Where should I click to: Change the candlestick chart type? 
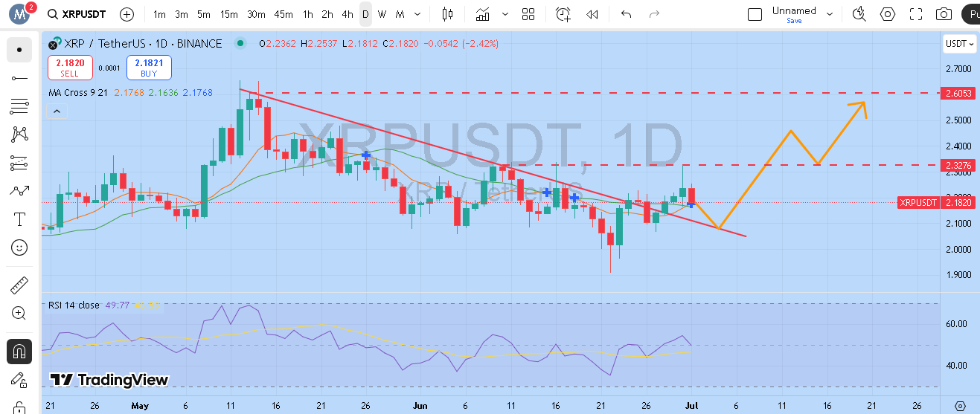click(x=447, y=14)
